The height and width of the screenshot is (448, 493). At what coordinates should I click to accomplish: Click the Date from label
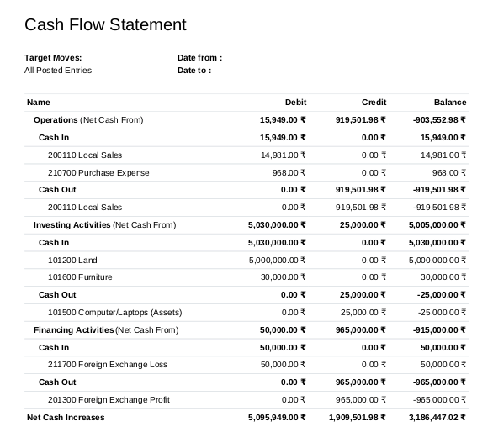click(x=199, y=58)
